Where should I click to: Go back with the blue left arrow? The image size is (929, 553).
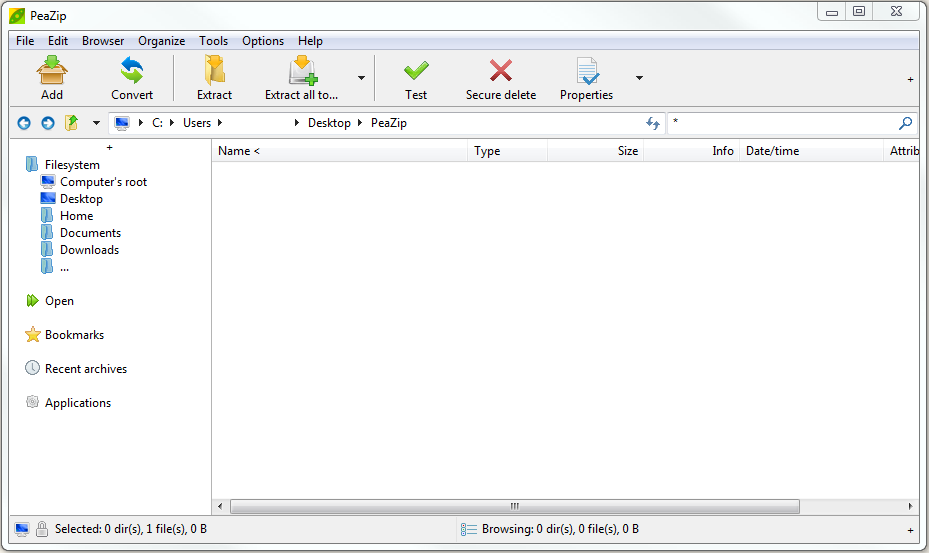[24, 123]
